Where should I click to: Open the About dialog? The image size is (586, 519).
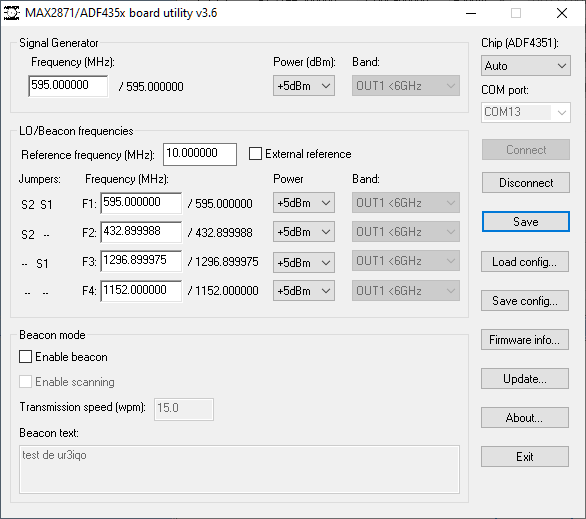[x=525, y=417]
